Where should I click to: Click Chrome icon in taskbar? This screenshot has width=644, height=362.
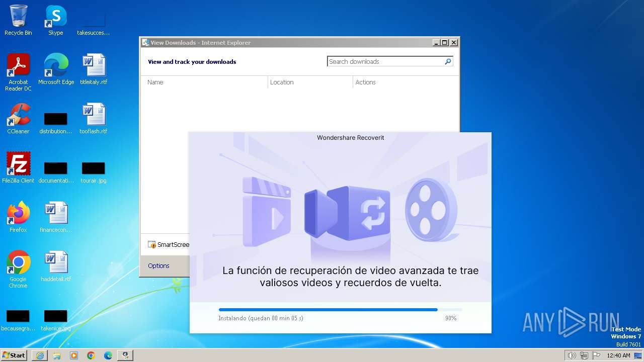(x=91, y=355)
